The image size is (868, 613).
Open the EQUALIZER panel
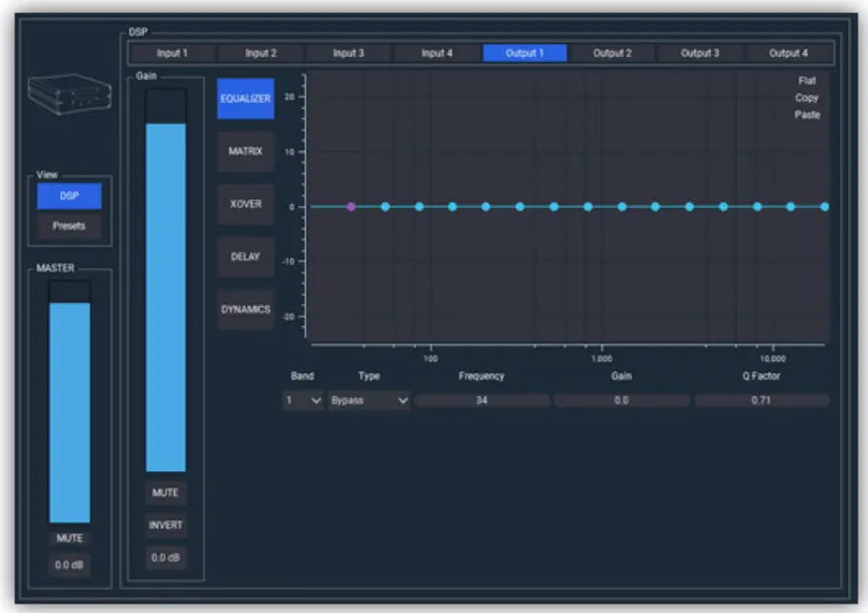(245, 97)
